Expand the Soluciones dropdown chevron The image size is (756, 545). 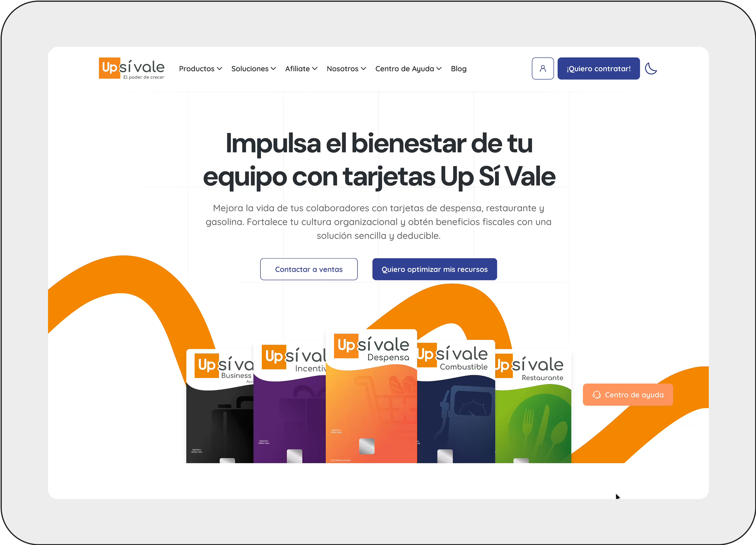coord(273,68)
